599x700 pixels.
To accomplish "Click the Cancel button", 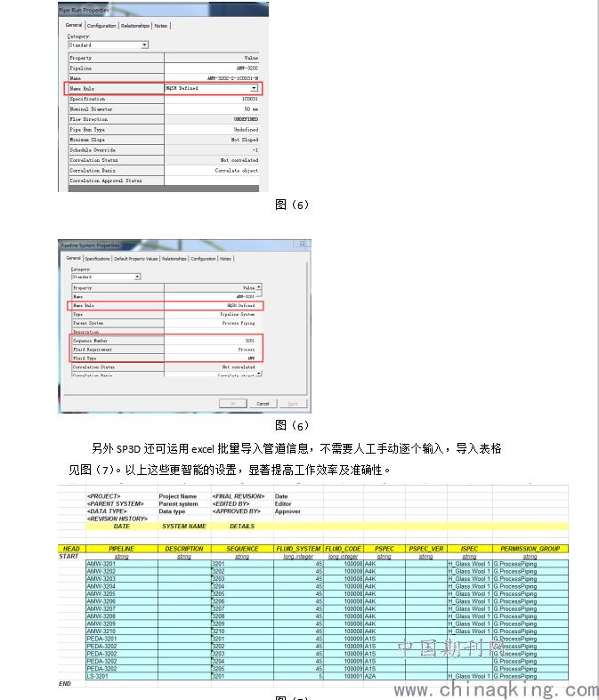I will coord(263,404).
